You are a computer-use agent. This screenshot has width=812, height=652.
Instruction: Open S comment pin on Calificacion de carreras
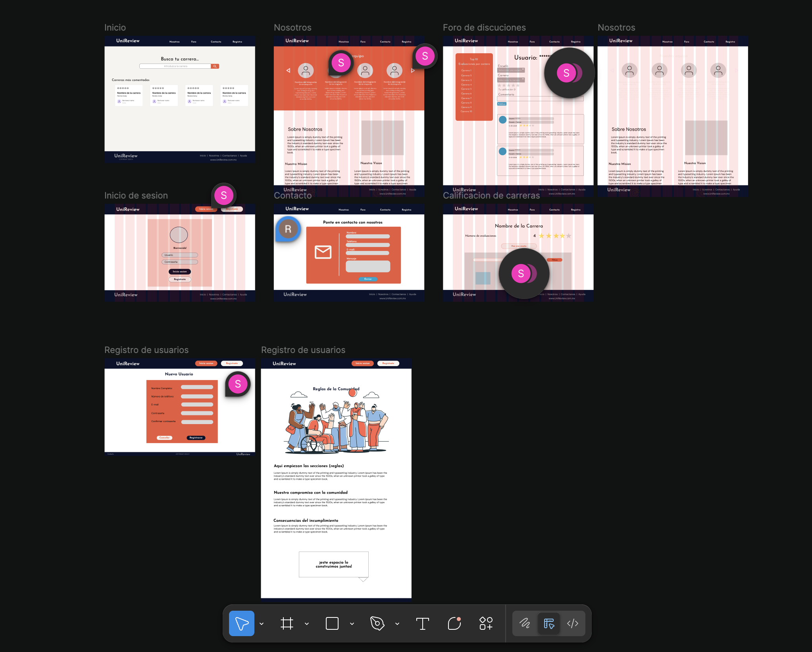pos(524,274)
